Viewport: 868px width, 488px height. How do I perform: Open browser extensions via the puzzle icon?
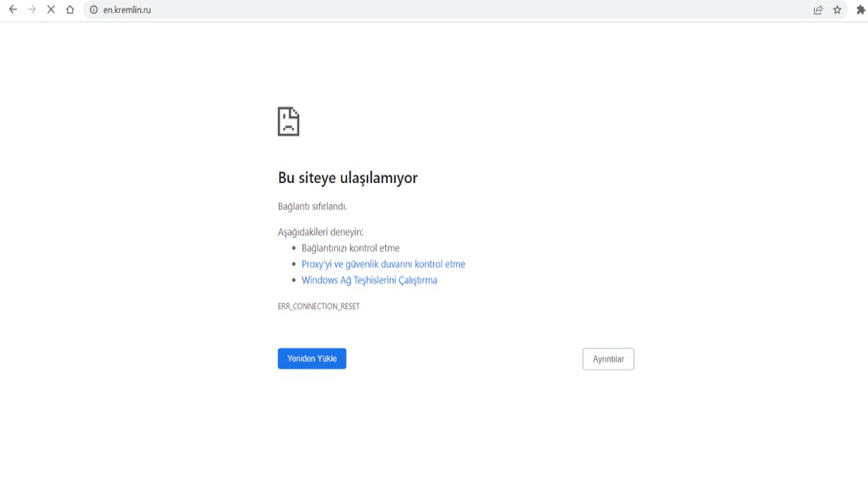860,9
